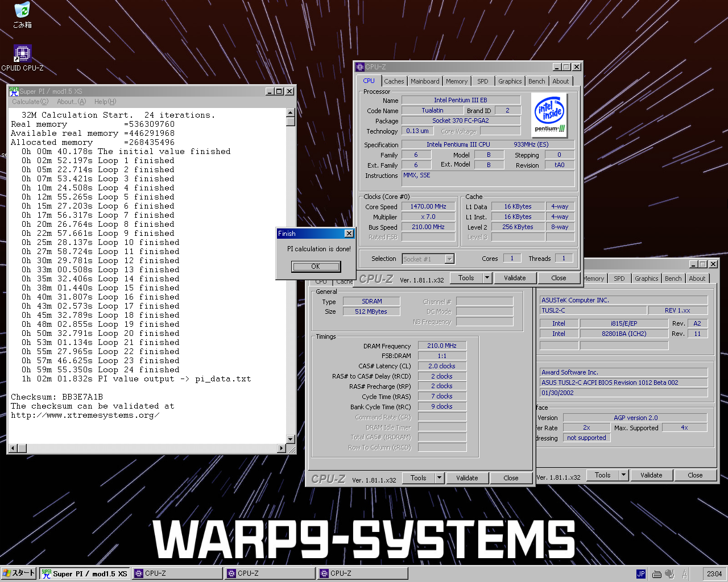Click Close in the memory CPU-Z window
Viewport: 728px width, 582px height.
[511, 478]
